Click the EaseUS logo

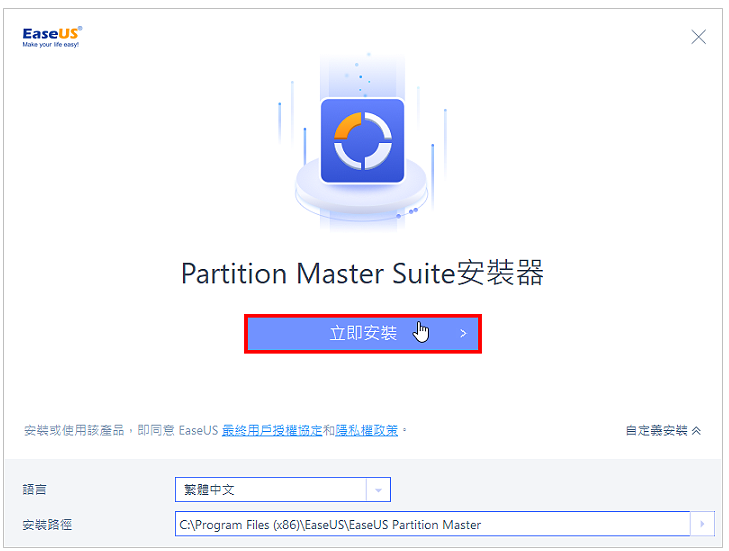52,37
